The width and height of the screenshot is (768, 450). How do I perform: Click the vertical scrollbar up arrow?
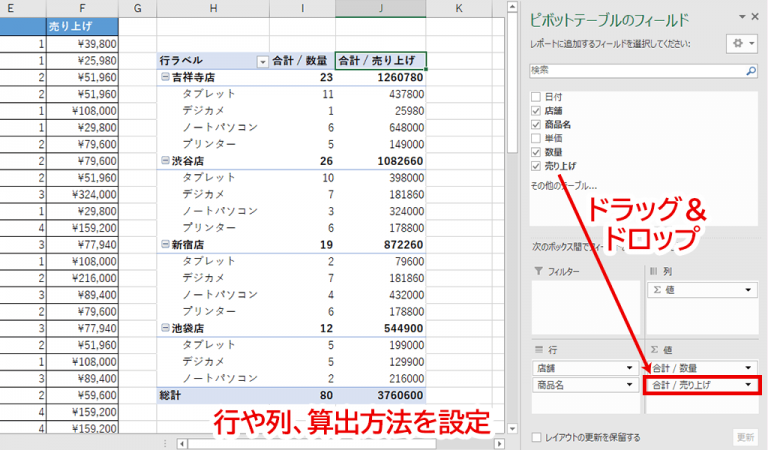(x=512, y=7)
